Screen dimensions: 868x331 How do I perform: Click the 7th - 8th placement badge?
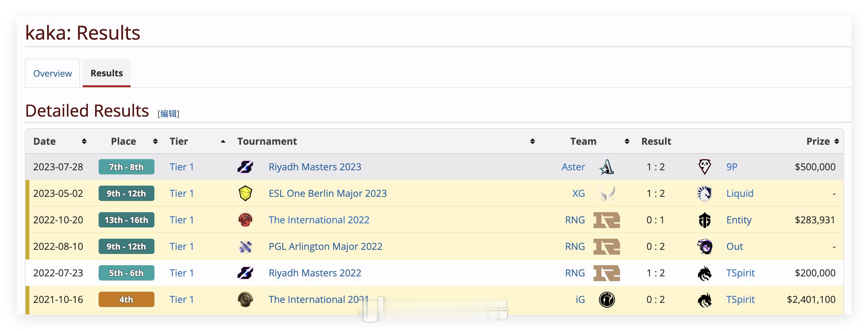pos(126,167)
